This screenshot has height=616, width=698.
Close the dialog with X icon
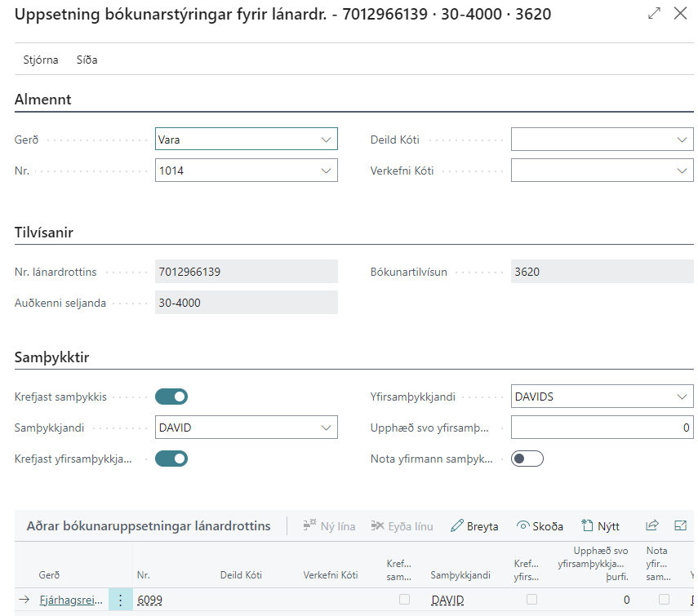pos(680,13)
